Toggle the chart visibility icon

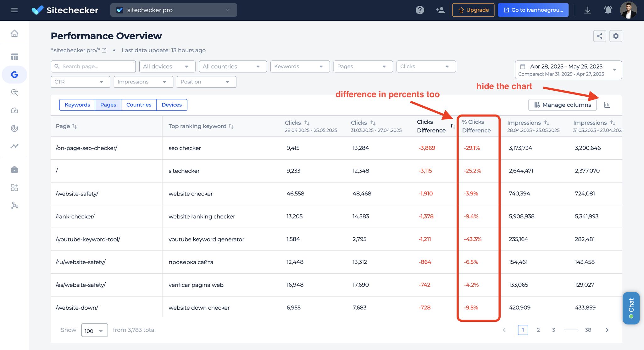[x=607, y=105]
